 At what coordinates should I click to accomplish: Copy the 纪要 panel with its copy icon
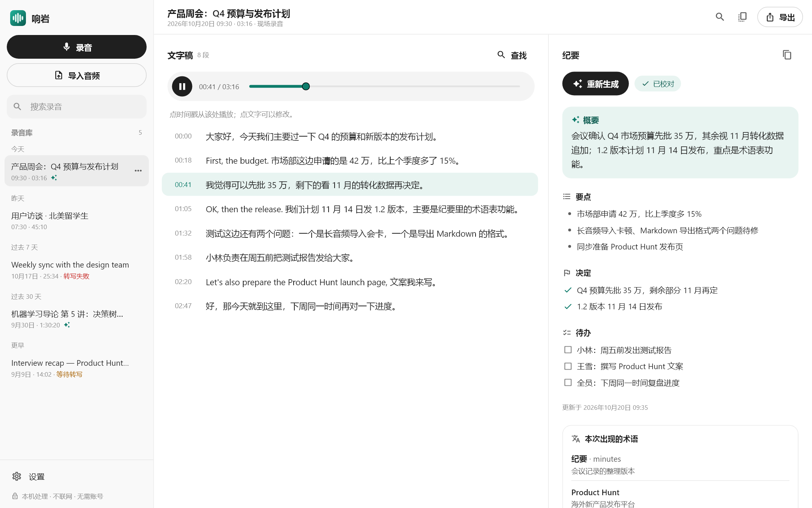click(x=787, y=55)
